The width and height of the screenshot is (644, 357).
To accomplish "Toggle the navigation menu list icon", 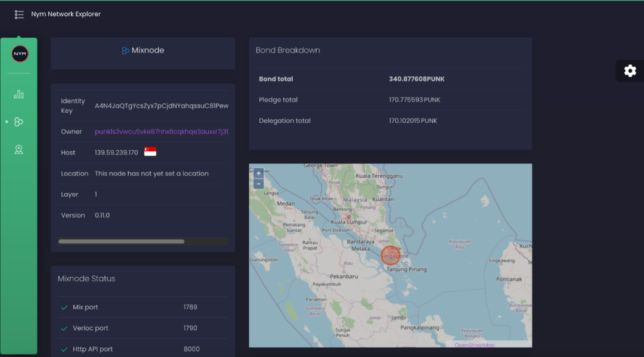I will [x=19, y=14].
